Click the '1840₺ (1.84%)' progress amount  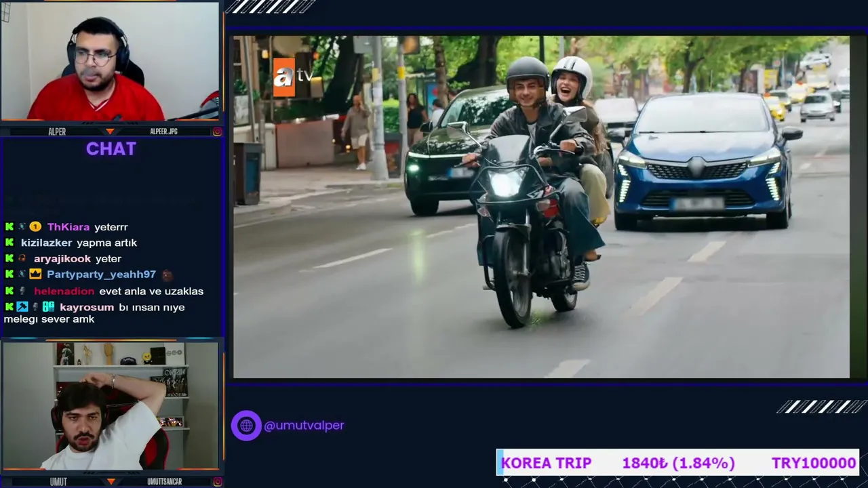pyautogui.click(x=679, y=463)
